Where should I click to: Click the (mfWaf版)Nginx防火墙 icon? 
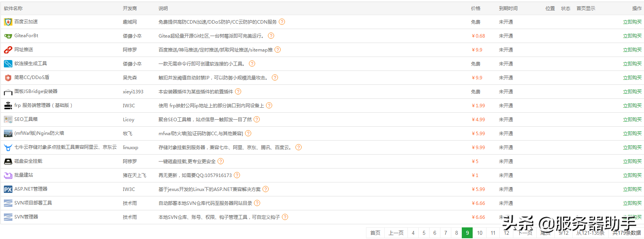pos(8,134)
